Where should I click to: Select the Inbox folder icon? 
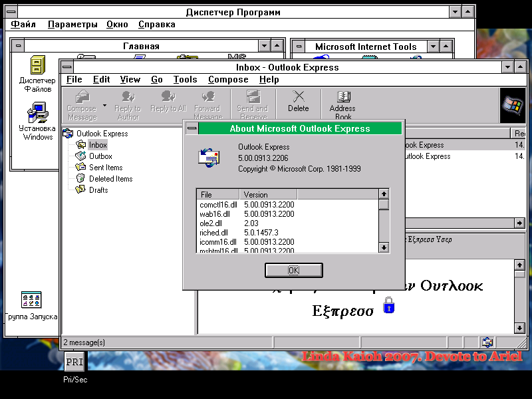(x=80, y=145)
